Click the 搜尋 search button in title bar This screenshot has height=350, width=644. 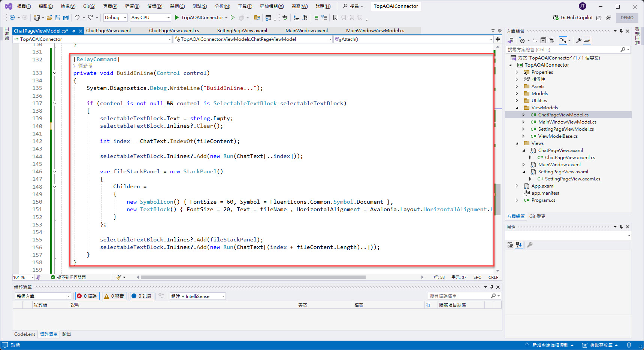point(353,6)
